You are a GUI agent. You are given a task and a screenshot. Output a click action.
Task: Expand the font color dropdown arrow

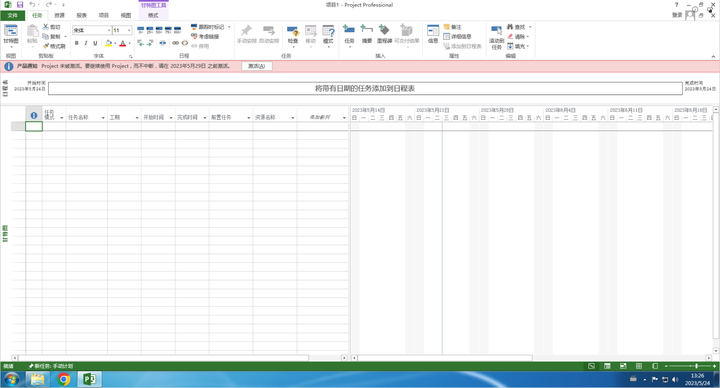click(x=129, y=43)
